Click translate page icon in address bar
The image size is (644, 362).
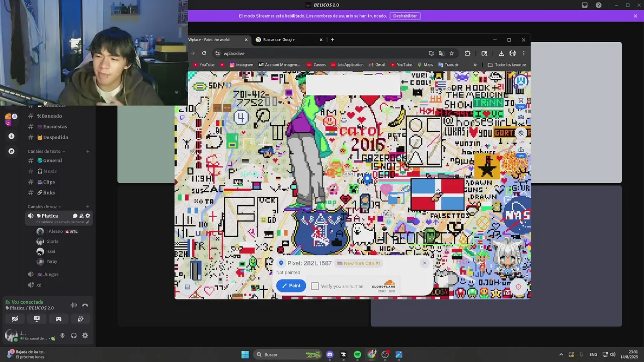pyautogui.click(x=441, y=53)
